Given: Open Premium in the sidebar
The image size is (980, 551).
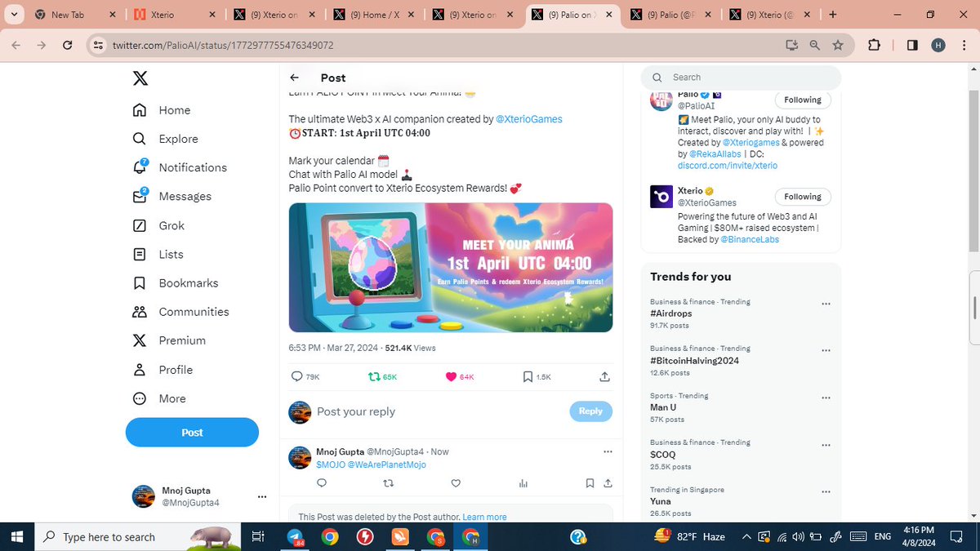Looking at the screenshot, I should tap(169, 340).
